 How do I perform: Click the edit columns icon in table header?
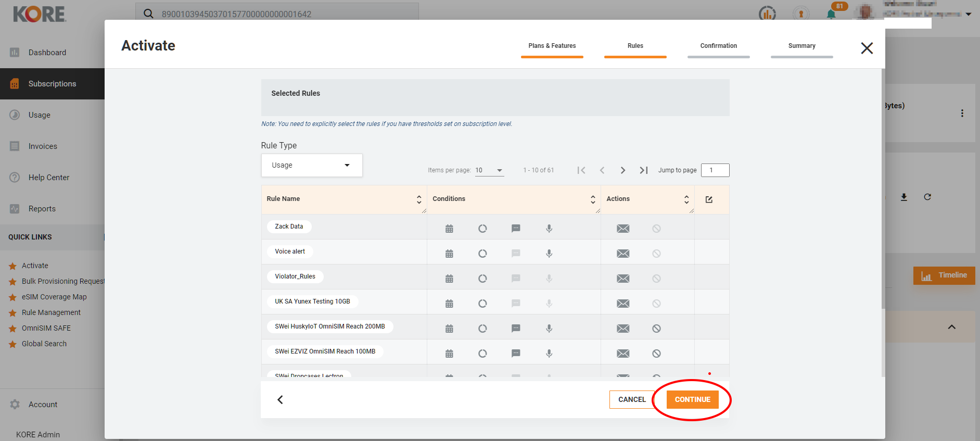coord(709,199)
